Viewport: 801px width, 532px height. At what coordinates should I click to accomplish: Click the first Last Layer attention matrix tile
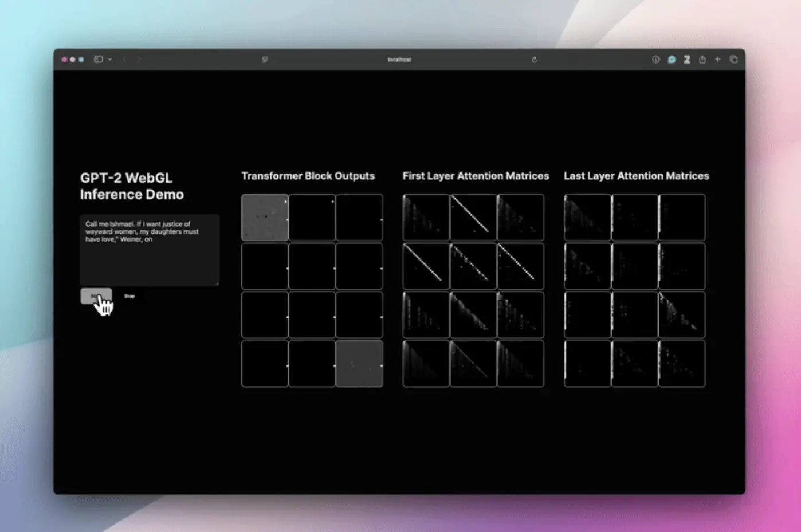point(587,217)
